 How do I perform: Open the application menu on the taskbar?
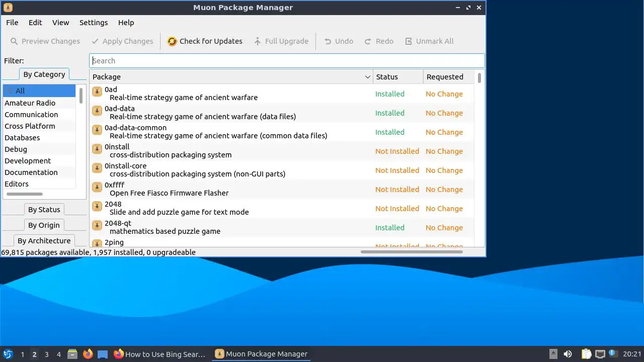pyautogui.click(x=8, y=354)
